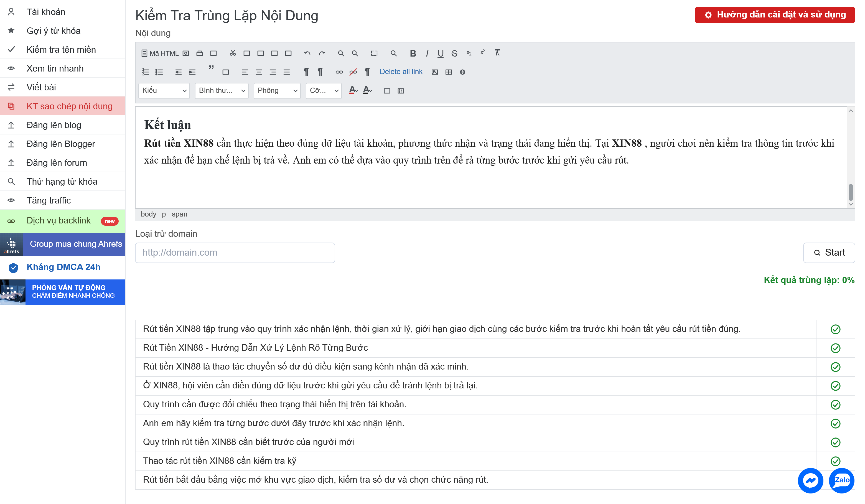Open Đăng lên forum menu item
Viewport: 865px width, 504px height.
[62, 163]
